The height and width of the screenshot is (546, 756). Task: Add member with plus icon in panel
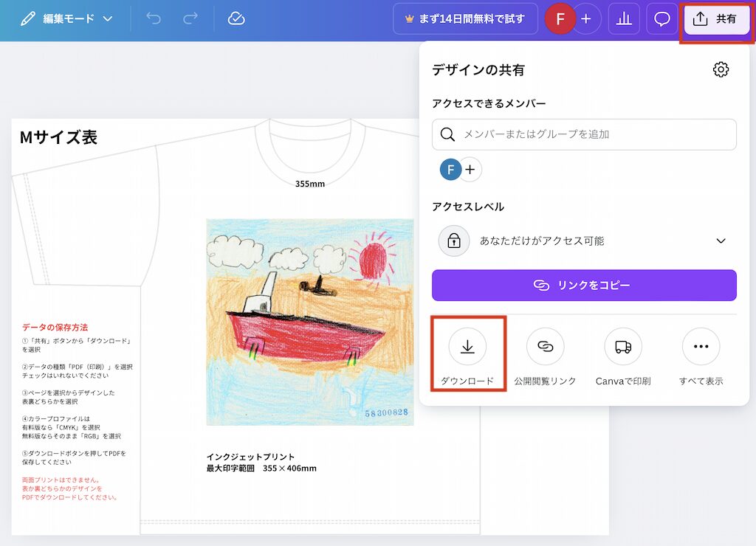(x=470, y=170)
